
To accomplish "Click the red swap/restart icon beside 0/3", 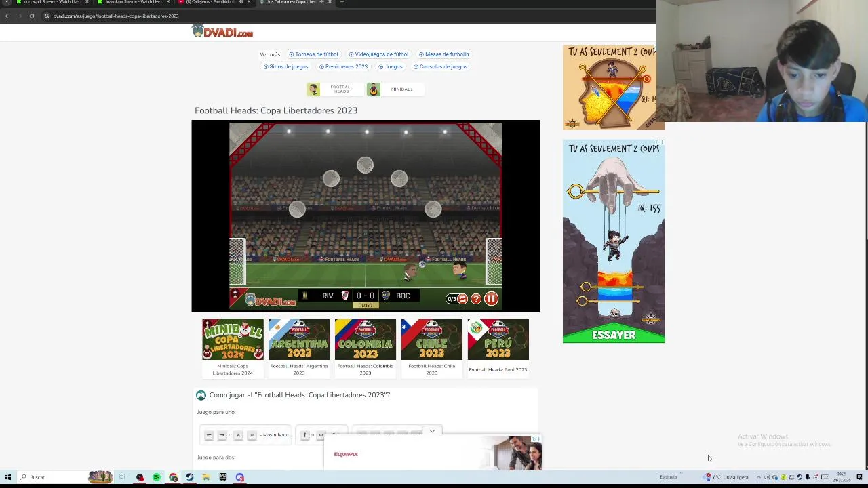I will click(x=462, y=299).
